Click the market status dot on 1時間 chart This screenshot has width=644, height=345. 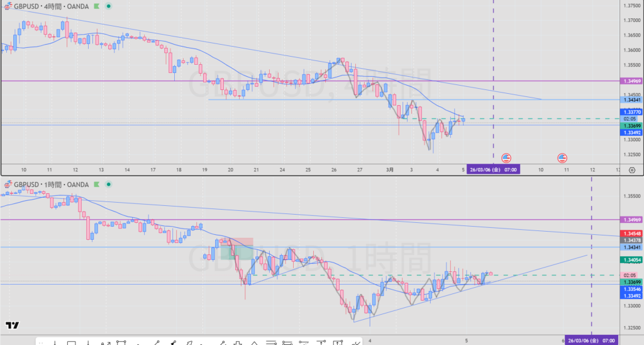click(109, 184)
